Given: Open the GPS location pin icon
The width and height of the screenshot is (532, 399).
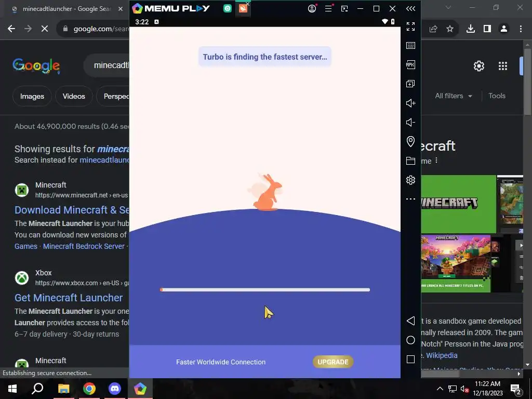Looking at the screenshot, I should click(410, 141).
